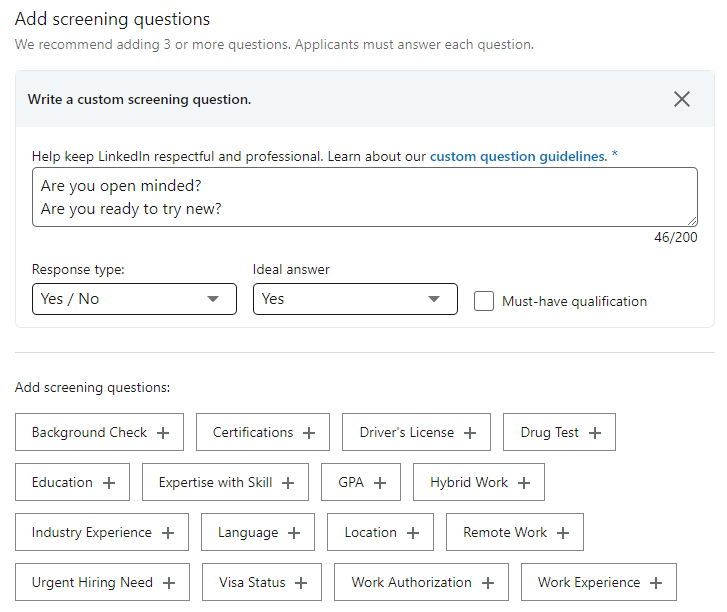Expand the Ideal answer dropdown
This screenshot has height=612, width=727.
355,299
